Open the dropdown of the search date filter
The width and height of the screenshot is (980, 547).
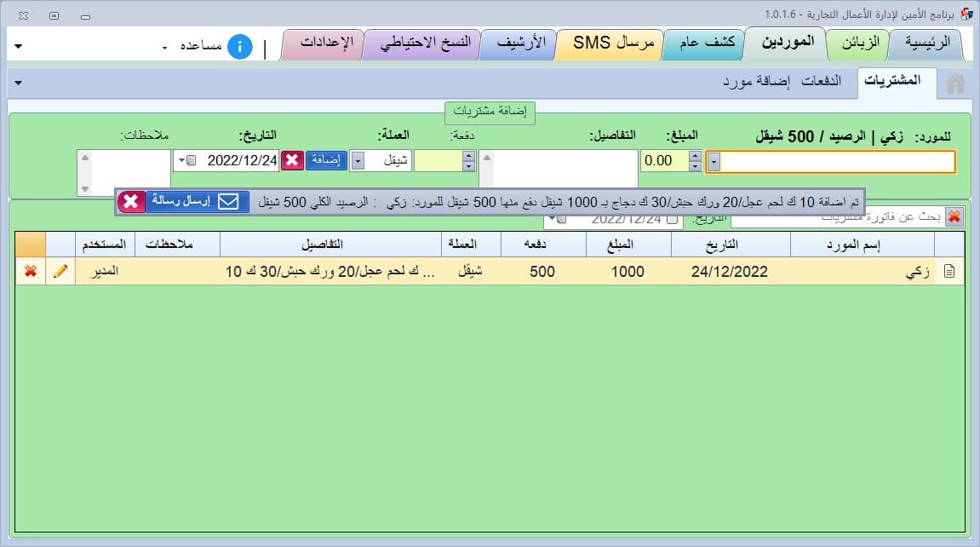pyautogui.click(x=552, y=218)
